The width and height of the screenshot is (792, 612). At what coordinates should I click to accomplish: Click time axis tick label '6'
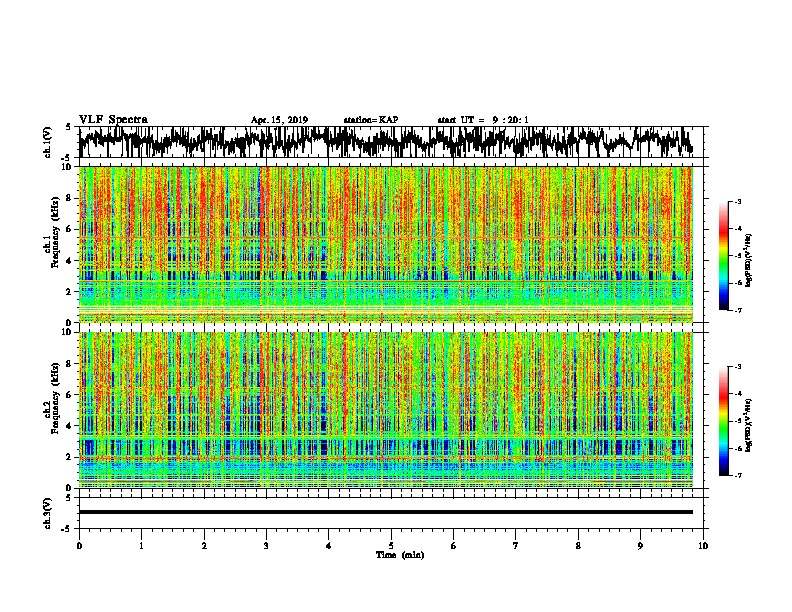[454, 546]
